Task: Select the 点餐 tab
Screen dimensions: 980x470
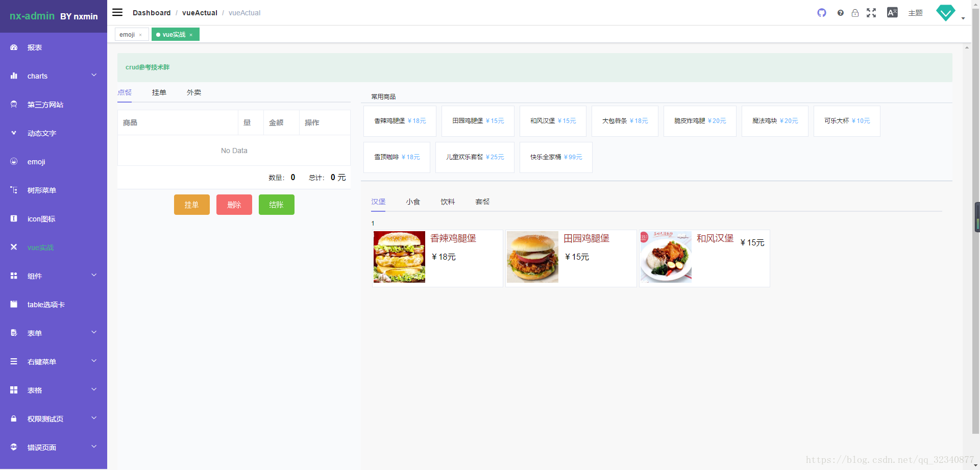Action: (125, 92)
